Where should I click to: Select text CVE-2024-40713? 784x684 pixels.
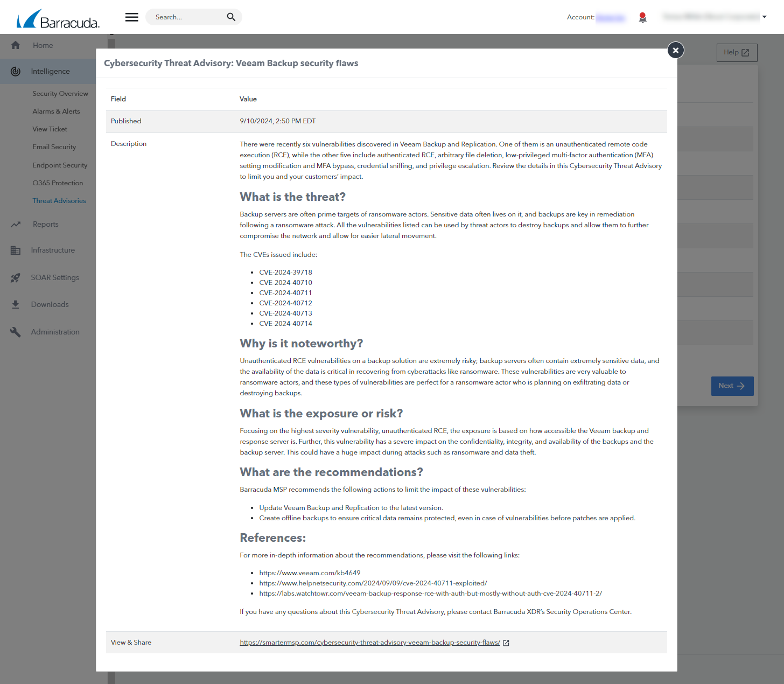click(285, 313)
